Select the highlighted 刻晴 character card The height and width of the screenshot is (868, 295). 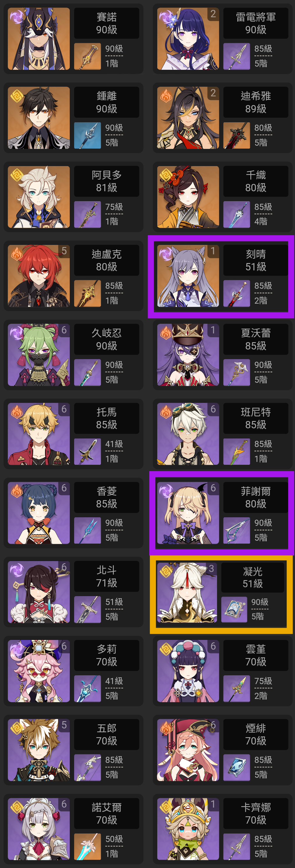click(x=221, y=276)
